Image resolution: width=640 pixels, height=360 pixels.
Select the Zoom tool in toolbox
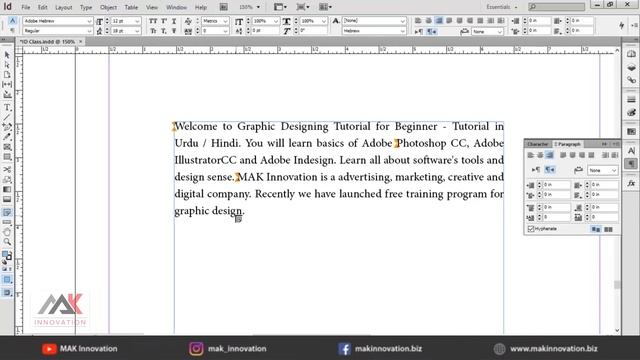tap(7, 242)
